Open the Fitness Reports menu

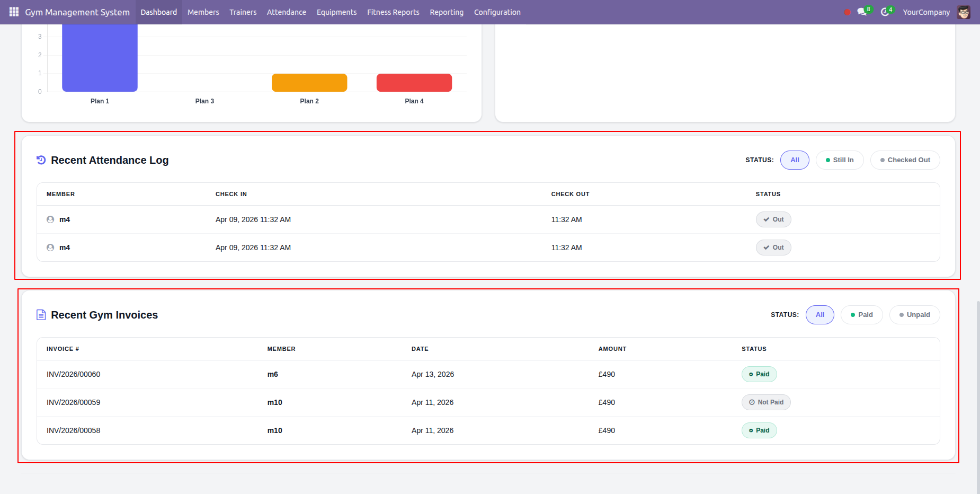pos(393,12)
